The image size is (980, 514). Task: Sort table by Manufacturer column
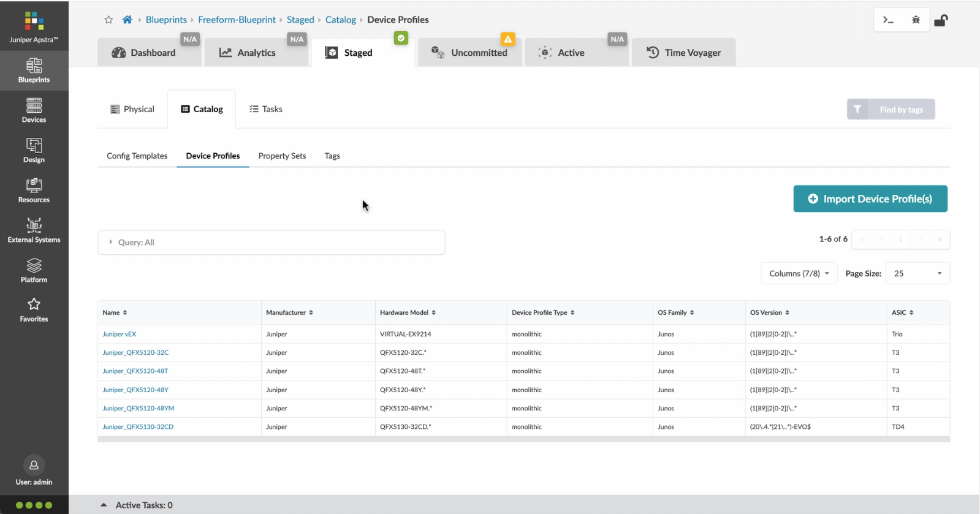[289, 312]
